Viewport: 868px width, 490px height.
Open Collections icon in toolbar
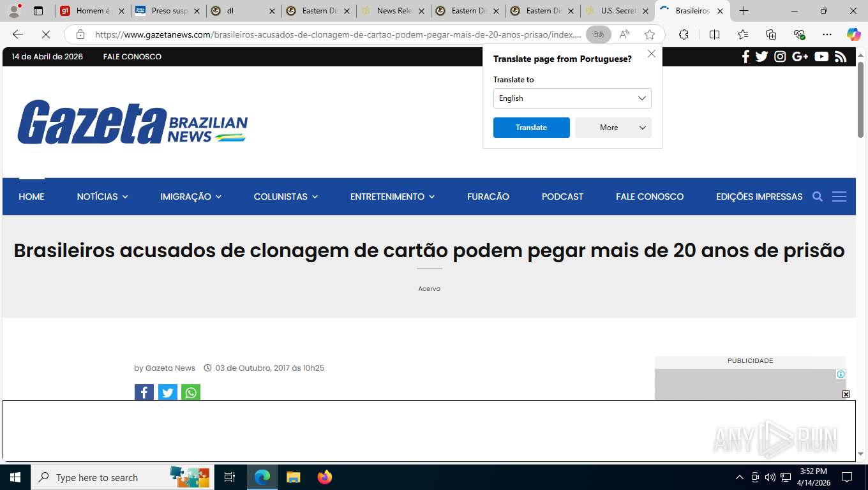point(771,34)
